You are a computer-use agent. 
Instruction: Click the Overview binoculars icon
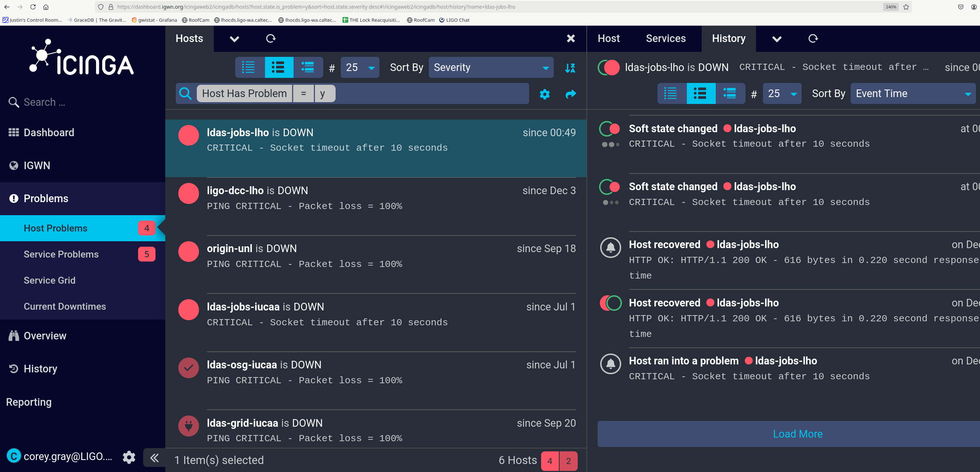[x=14, y=336]
